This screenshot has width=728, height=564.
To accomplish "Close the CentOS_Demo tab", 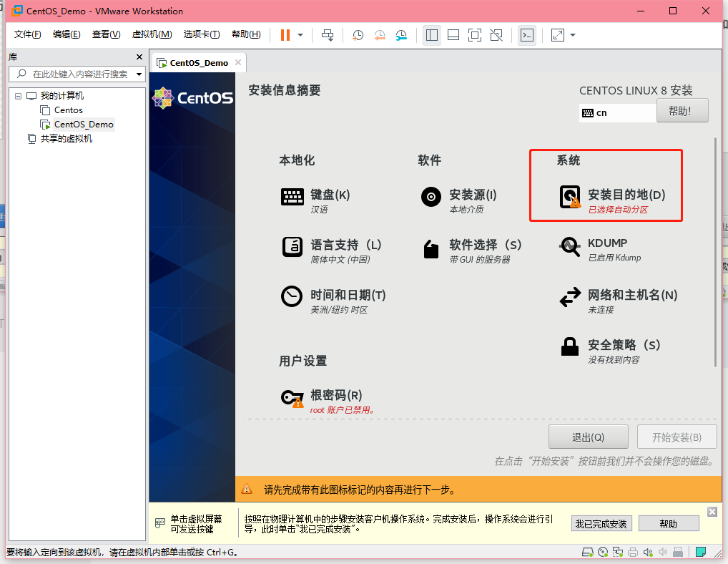I will coord(238,62).
